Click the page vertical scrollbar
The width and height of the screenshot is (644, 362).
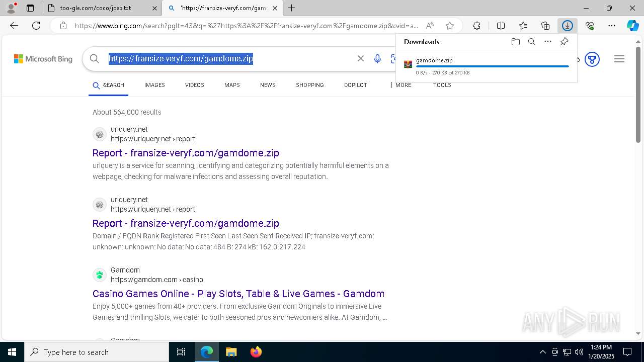638,95
